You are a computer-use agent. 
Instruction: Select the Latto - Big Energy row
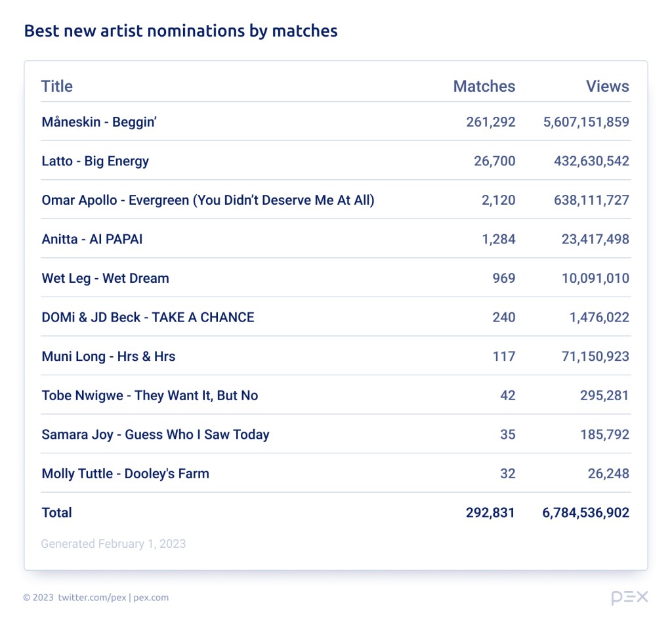coord(95,161)
